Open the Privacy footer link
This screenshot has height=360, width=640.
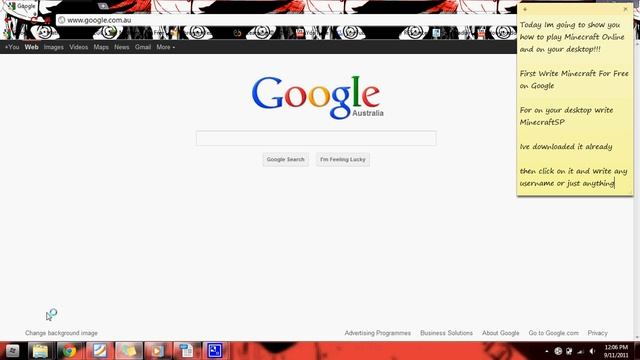598,333
